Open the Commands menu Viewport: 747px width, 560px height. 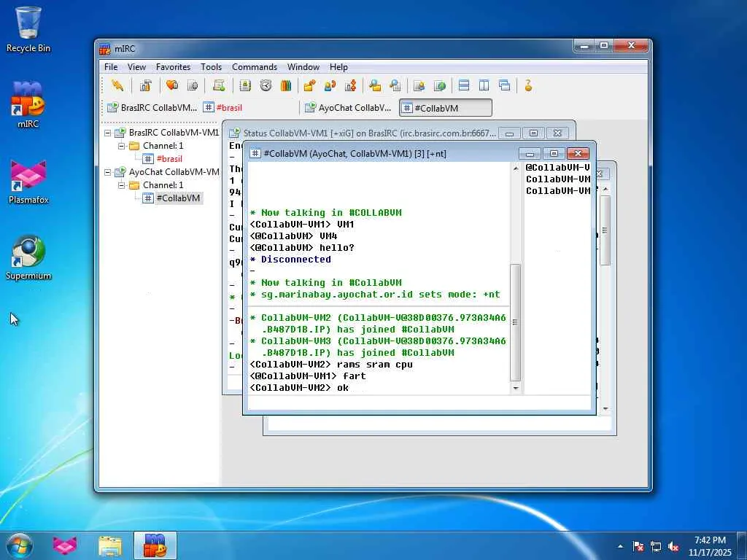coord(255,67)
